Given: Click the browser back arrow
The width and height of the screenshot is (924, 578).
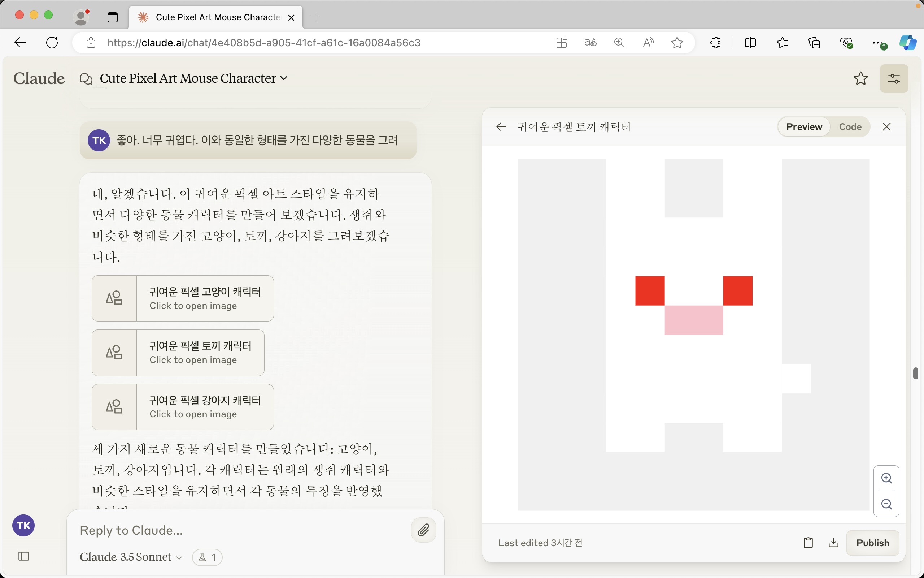Looking at the screenshot, I should pos(20,42).
